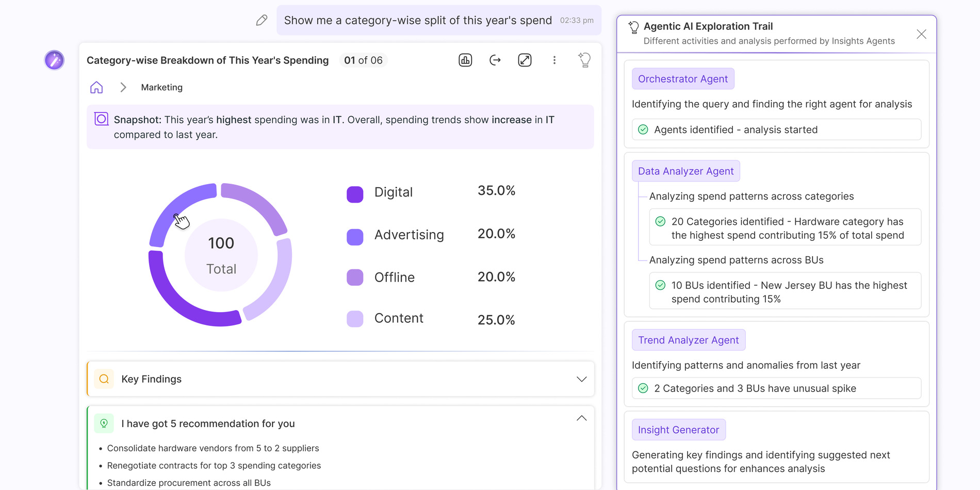Click the 100 Total donut chart center
This screenshot has height=490, width=980.
[x=221, y=255]
